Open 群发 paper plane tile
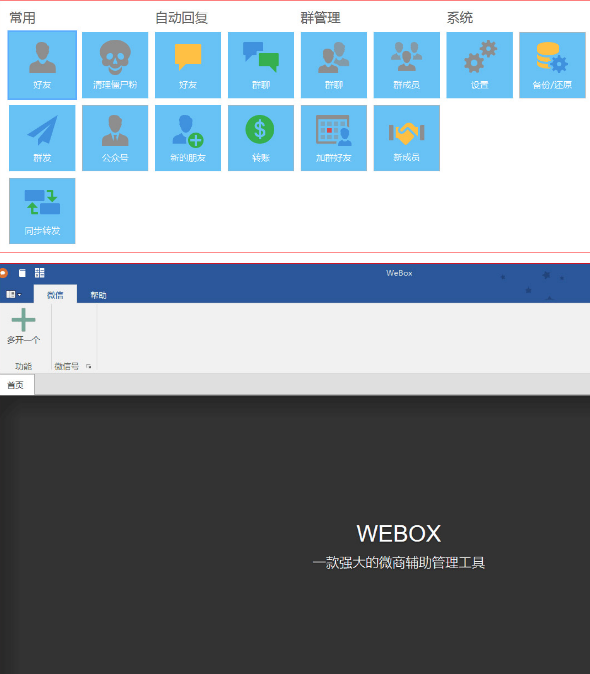The image size is (590, 674). pyautogui.click(x=42, y=138)
